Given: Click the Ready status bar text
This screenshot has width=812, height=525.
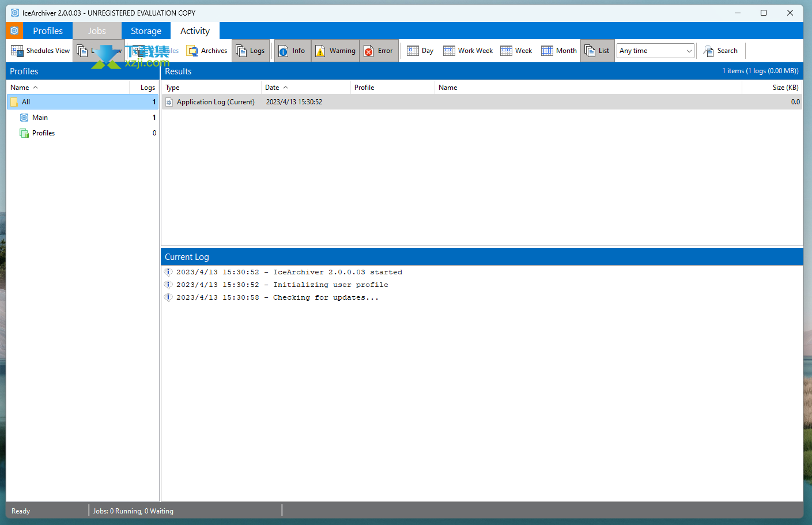Looking at the screenshot, I should 21,511.
